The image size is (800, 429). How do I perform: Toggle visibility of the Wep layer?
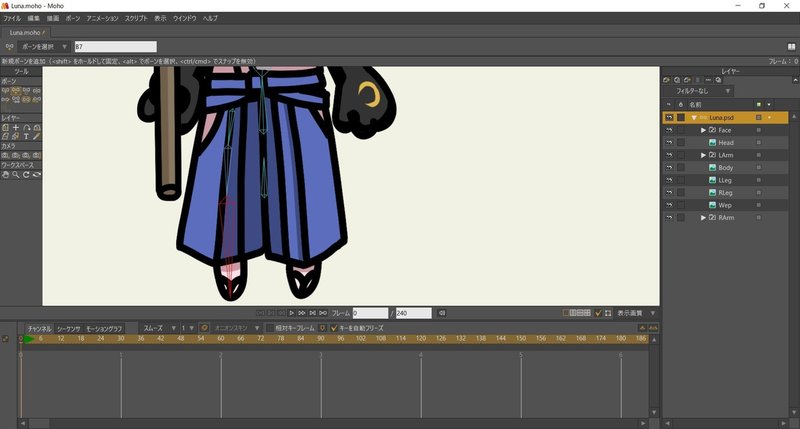pyautogui.click(x=669, y=205)
